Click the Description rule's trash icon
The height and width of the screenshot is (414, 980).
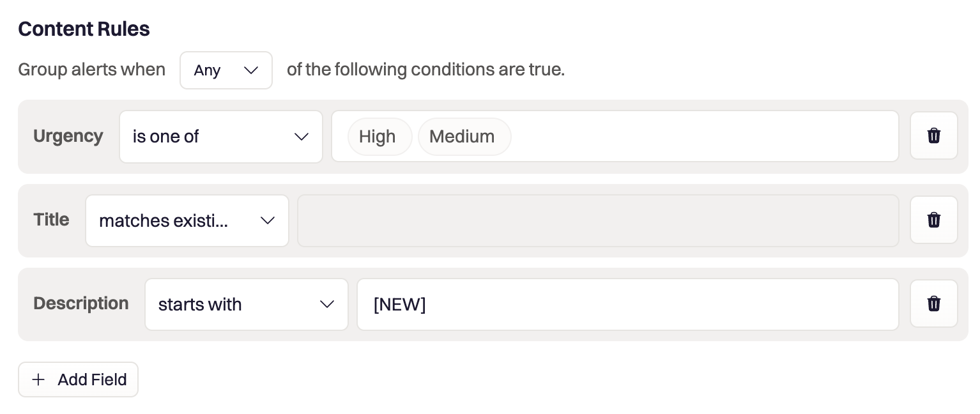[x=933, y=303]
